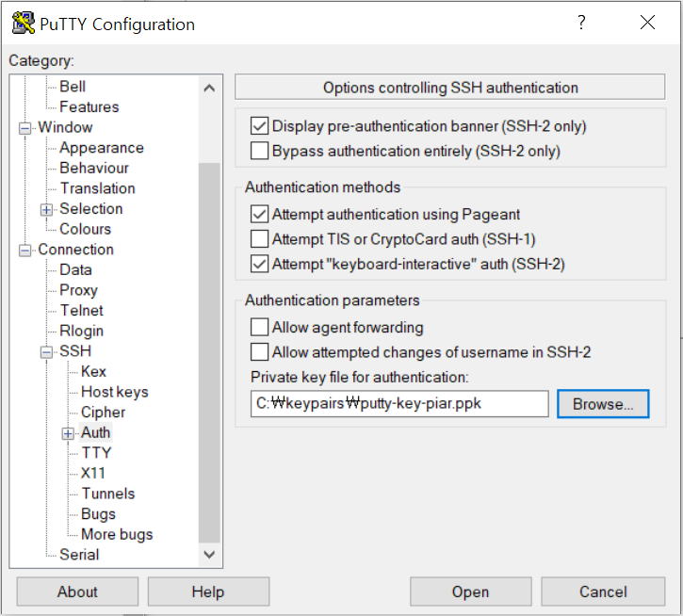The height and width of the screenshot is (616, 683).
Task: Open the Selection category
Action: pos(91,209)
